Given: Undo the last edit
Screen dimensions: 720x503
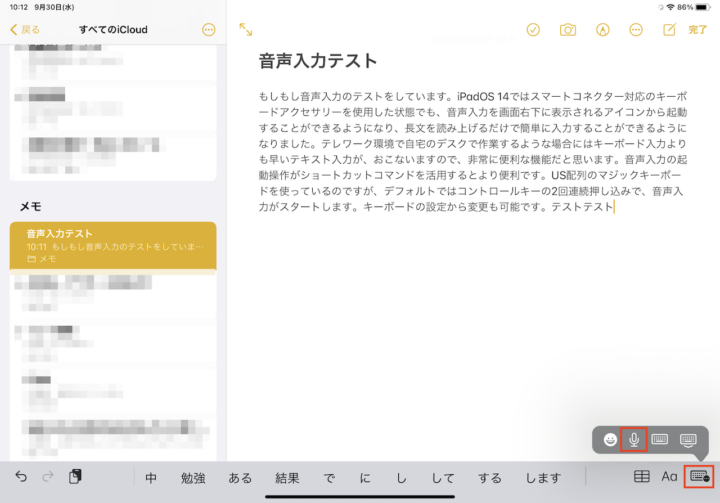Looking at the screenshot, I should click(x=21, y=476).
